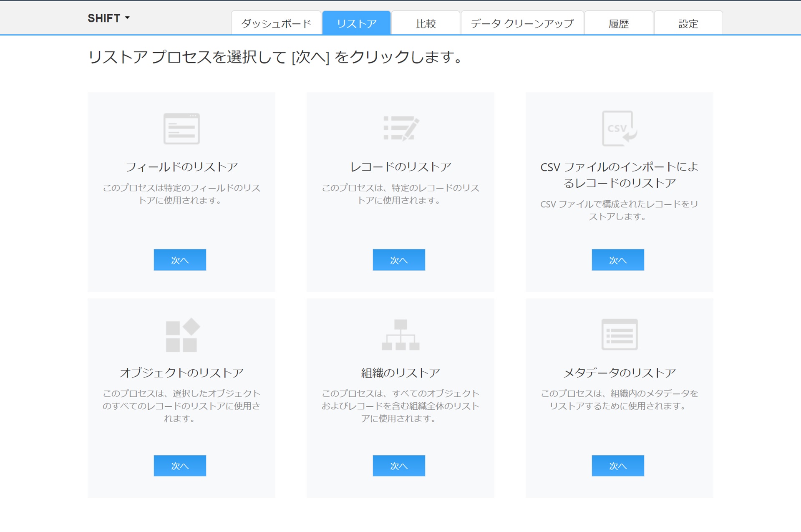
Task: Click the object restore shapes icon
Action: coord(182,335)
